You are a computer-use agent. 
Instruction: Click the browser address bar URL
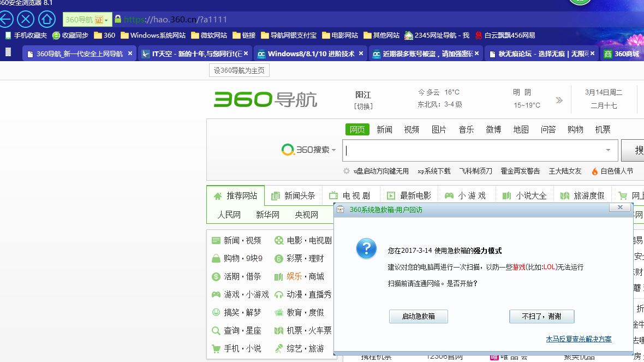coord(175,19)
